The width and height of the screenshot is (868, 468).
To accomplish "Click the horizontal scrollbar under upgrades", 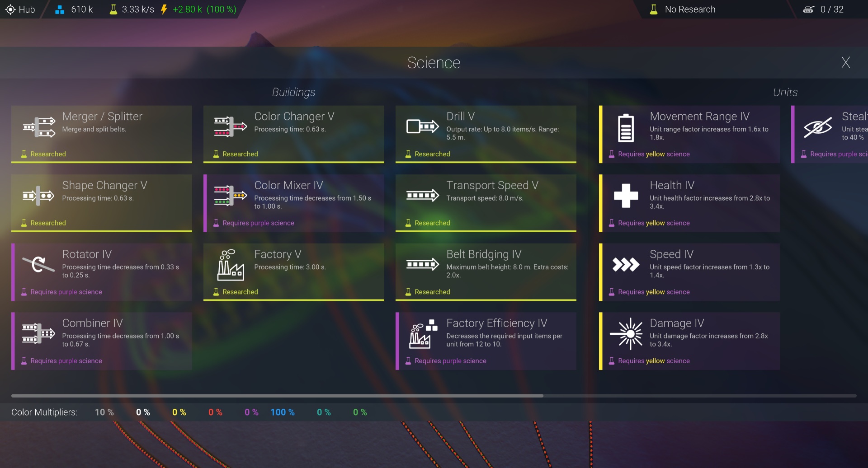I will click(277, 396).
